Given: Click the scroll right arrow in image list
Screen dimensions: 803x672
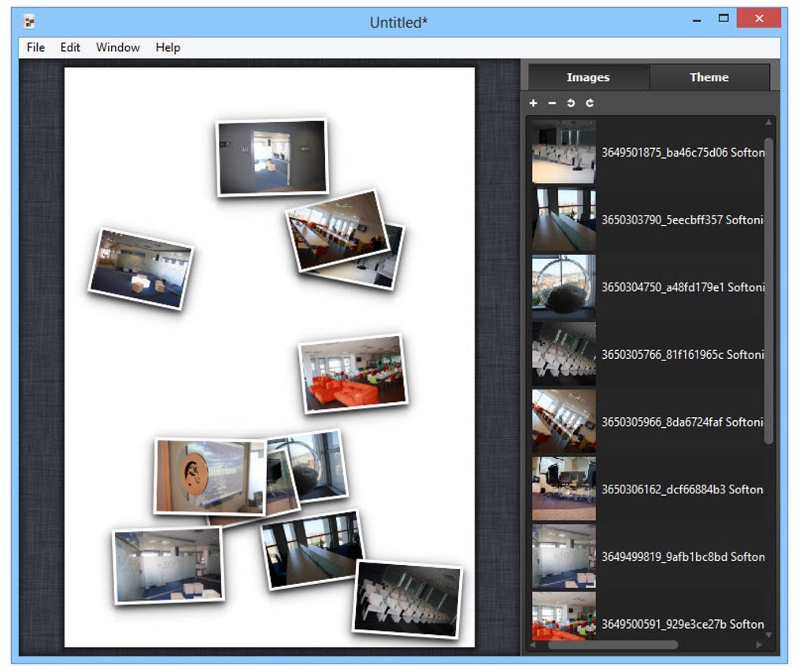Looking at the screenshot, I should coord(759,645).
